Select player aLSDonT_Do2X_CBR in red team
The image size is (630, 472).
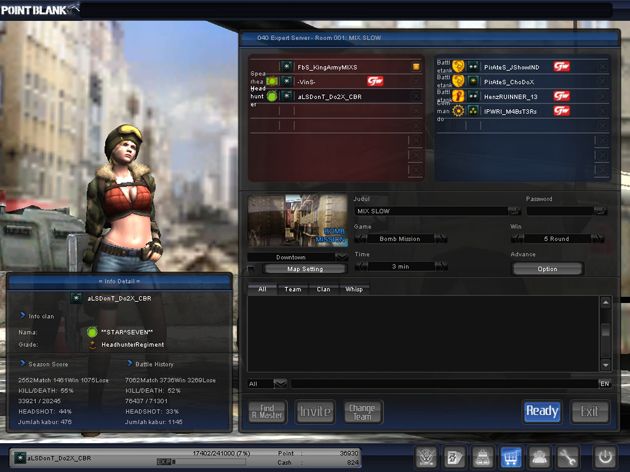click(x=336, y=96)
